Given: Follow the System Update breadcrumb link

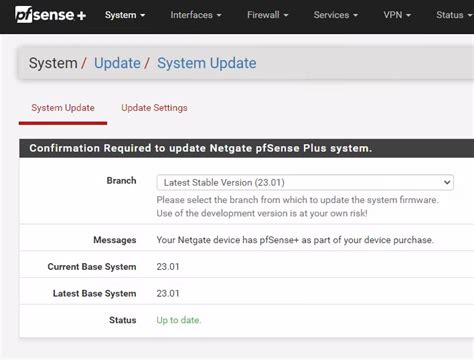Looking at the screenshot, I should point(207,63).
